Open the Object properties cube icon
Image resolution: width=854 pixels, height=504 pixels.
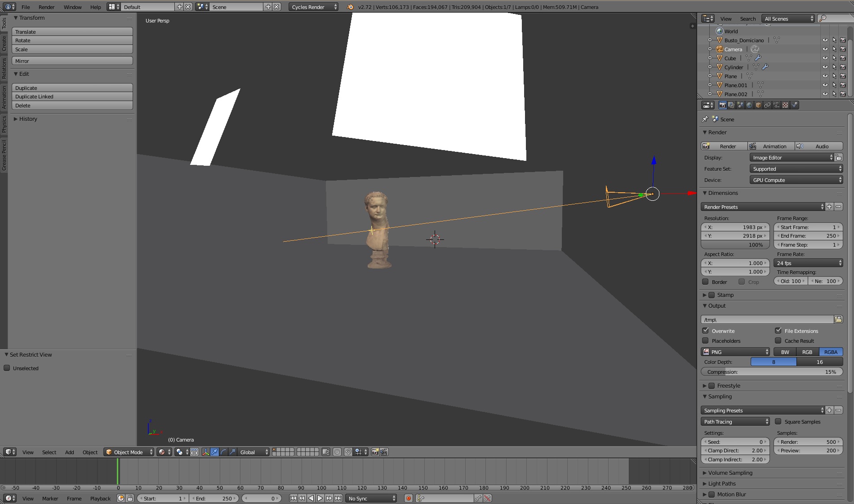pos(758,105)
